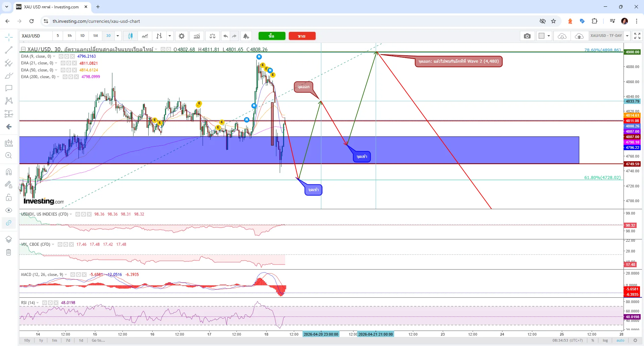The height and width of the screenshot is (346, 644).
Task: Click the red sell button
Action: (302, 36)
